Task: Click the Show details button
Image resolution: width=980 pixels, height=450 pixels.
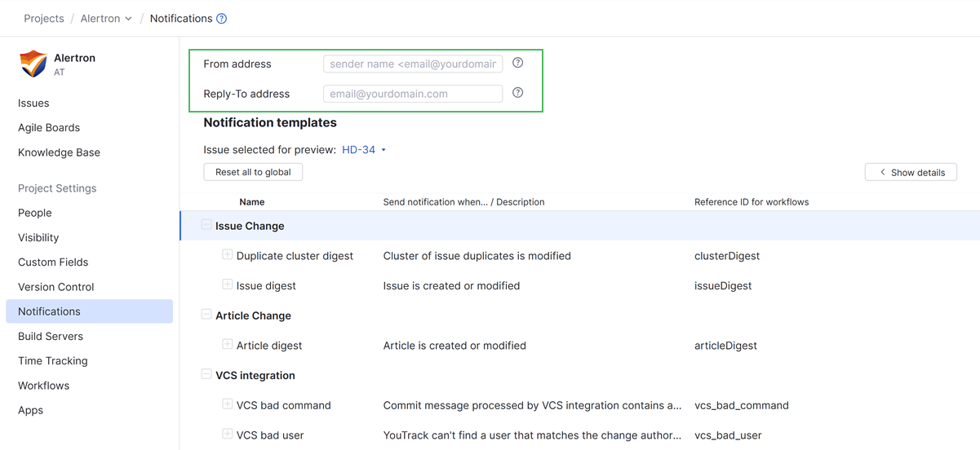Action: click(x=911, y=172)
